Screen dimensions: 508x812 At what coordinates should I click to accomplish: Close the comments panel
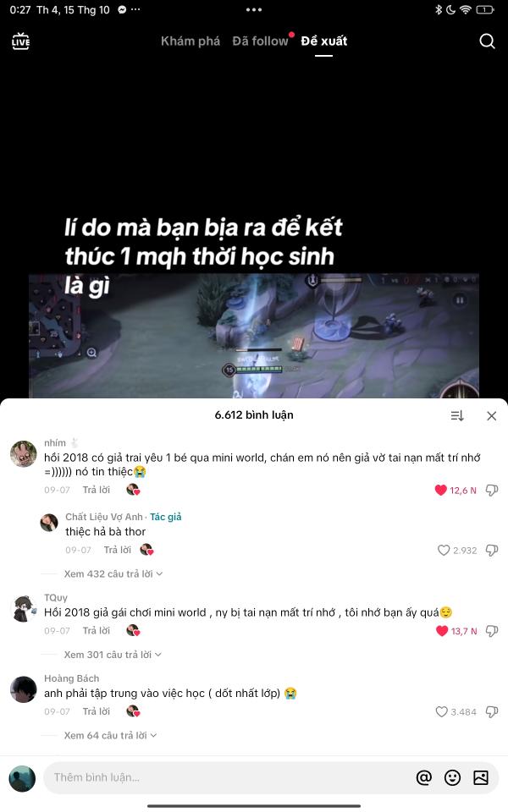[x=491, y=415]
